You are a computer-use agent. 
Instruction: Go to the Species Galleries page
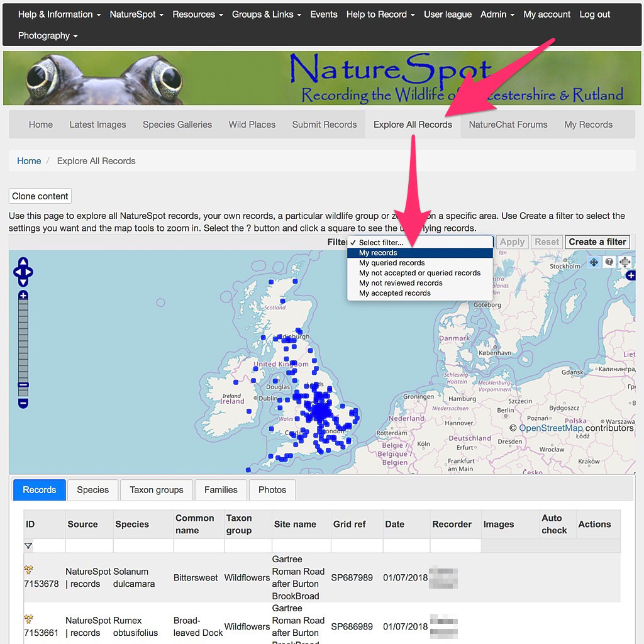pos(177,125)
